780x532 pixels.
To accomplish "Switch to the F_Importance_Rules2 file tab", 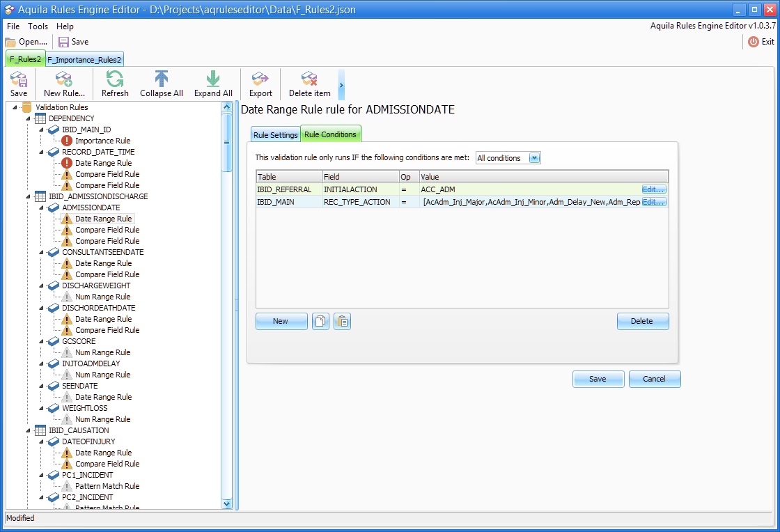I will (85, 60).
